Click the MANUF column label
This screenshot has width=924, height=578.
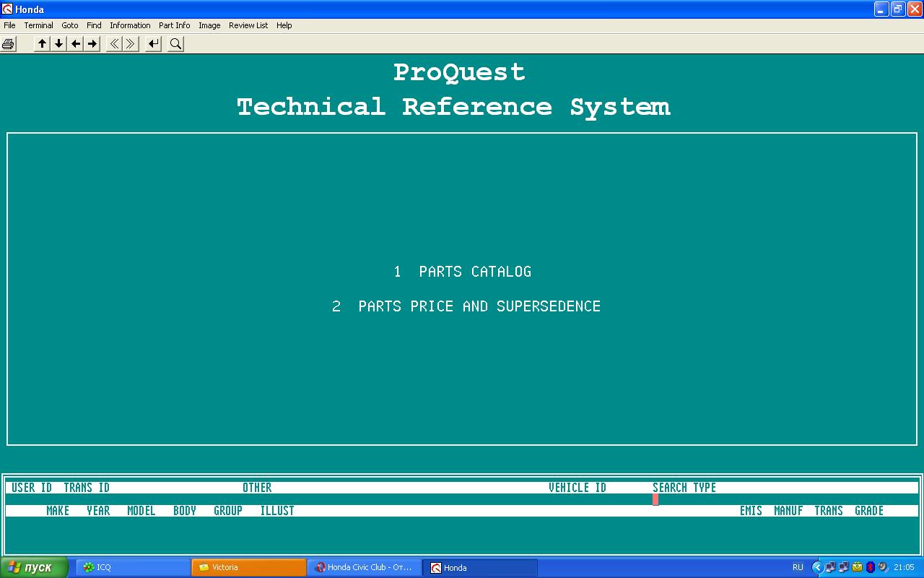788,511
